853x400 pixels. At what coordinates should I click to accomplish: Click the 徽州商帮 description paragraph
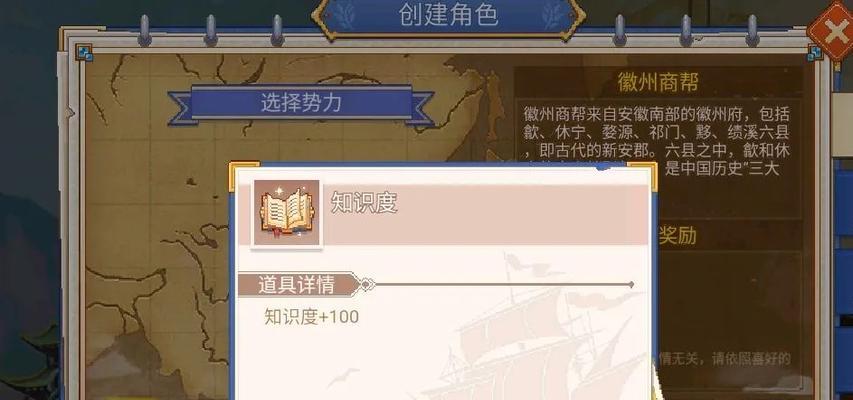click(657, 140)
